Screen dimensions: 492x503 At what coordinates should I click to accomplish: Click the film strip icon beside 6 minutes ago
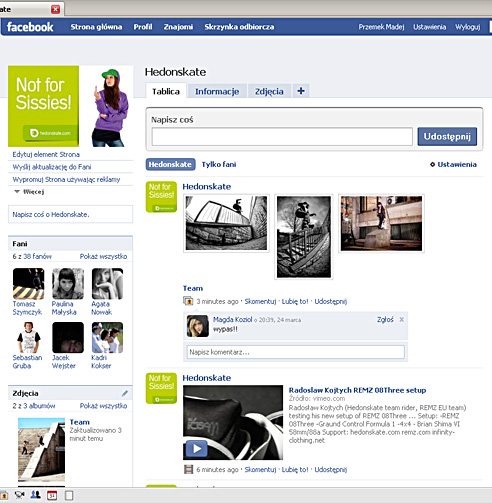click(189, 469)
